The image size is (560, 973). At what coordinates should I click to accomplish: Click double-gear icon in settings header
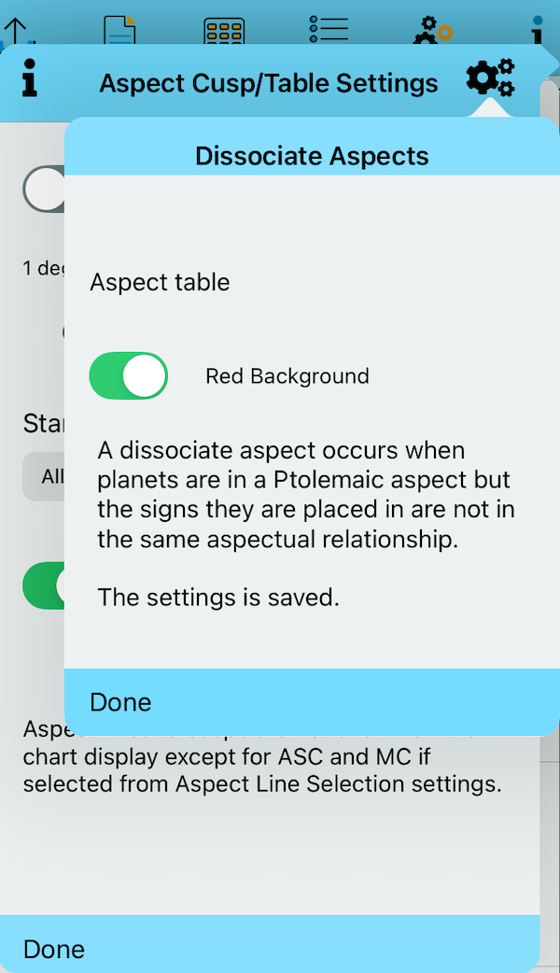490,79
